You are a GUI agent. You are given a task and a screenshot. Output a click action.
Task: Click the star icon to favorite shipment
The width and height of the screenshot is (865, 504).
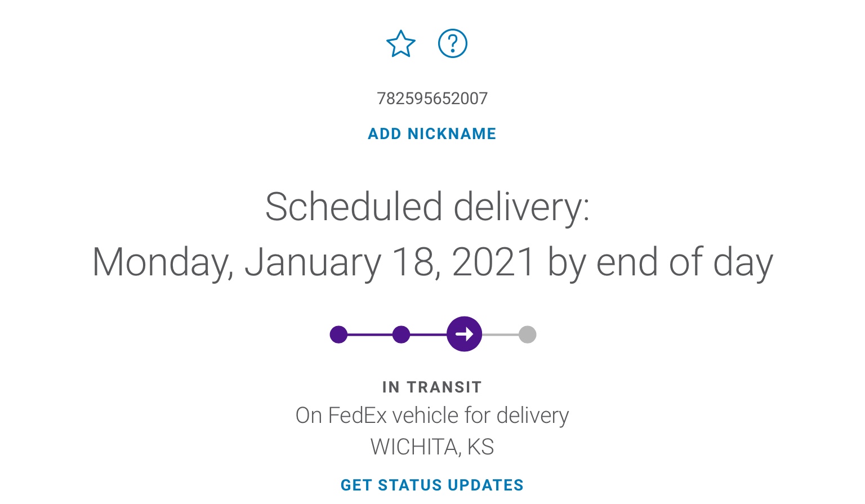(x=400, y=44)
